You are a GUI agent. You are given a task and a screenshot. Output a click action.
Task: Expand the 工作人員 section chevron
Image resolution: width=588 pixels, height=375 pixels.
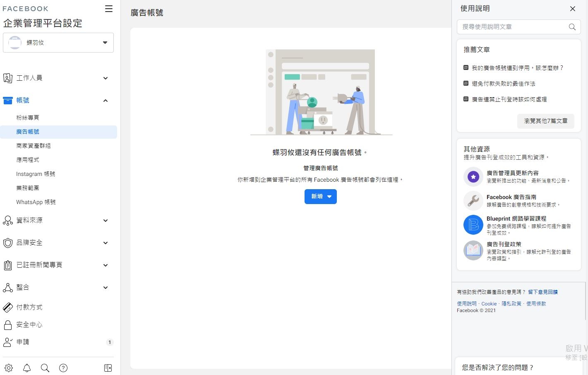106,78
